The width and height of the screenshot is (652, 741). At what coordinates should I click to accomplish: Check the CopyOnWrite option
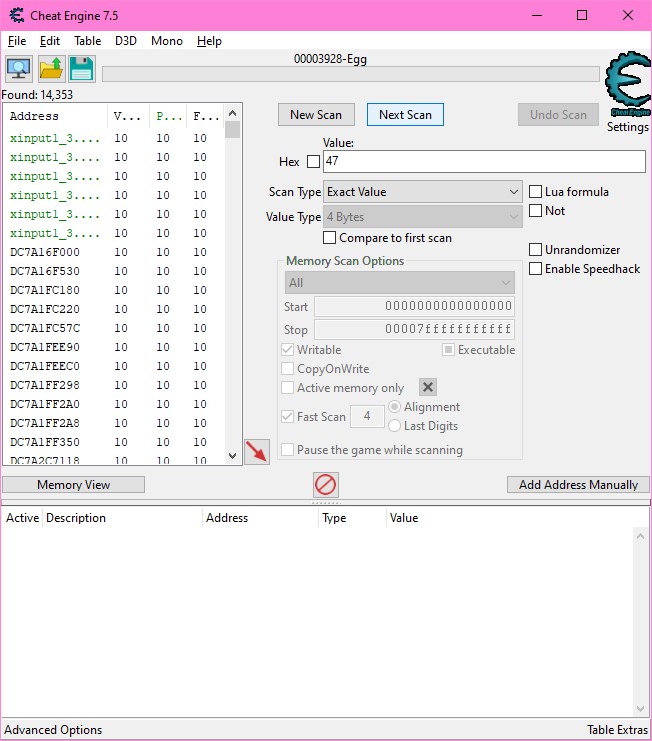click(x=287, y=369)
